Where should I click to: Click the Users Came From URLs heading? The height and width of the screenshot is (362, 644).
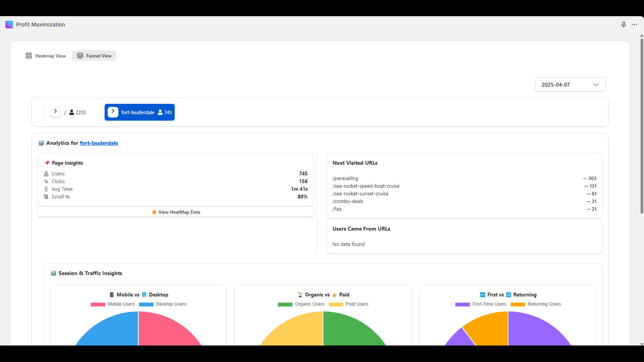click(x=361, y=229)
